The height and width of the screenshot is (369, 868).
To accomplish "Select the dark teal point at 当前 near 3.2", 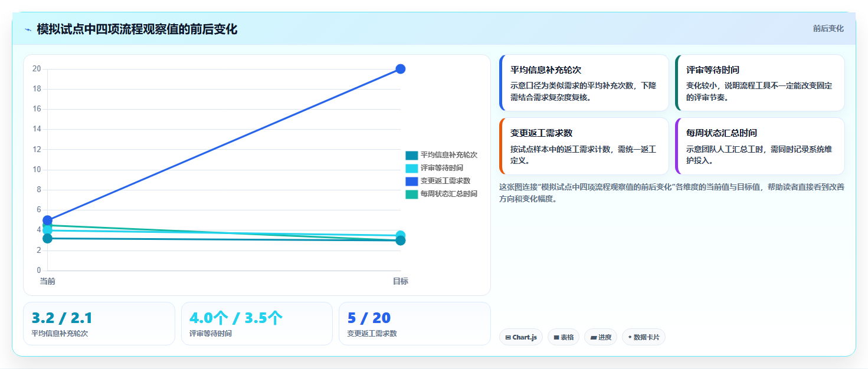I will [x=48, y=239].
